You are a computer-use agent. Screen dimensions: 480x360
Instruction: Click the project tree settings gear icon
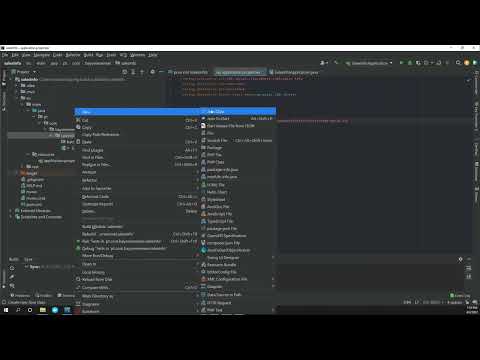click(x=152, y=72)
